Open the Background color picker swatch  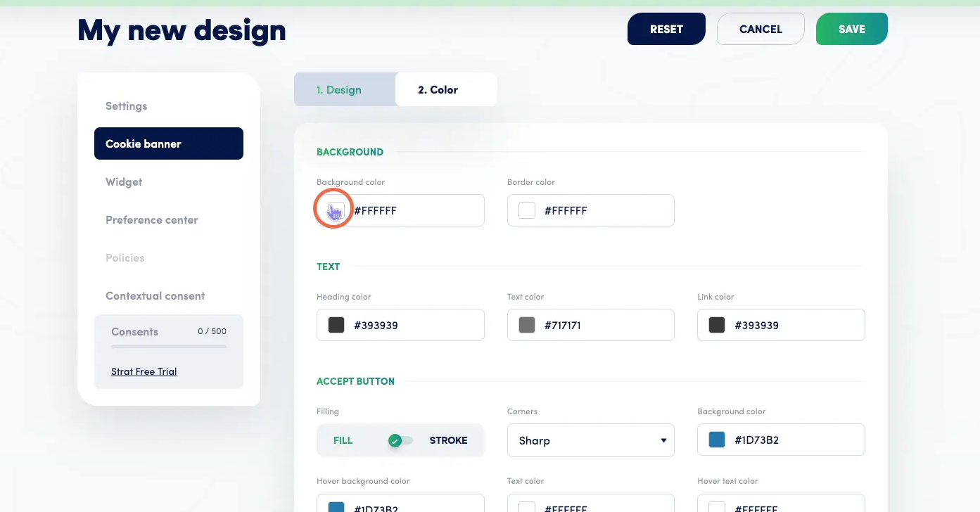coord(335,209)
